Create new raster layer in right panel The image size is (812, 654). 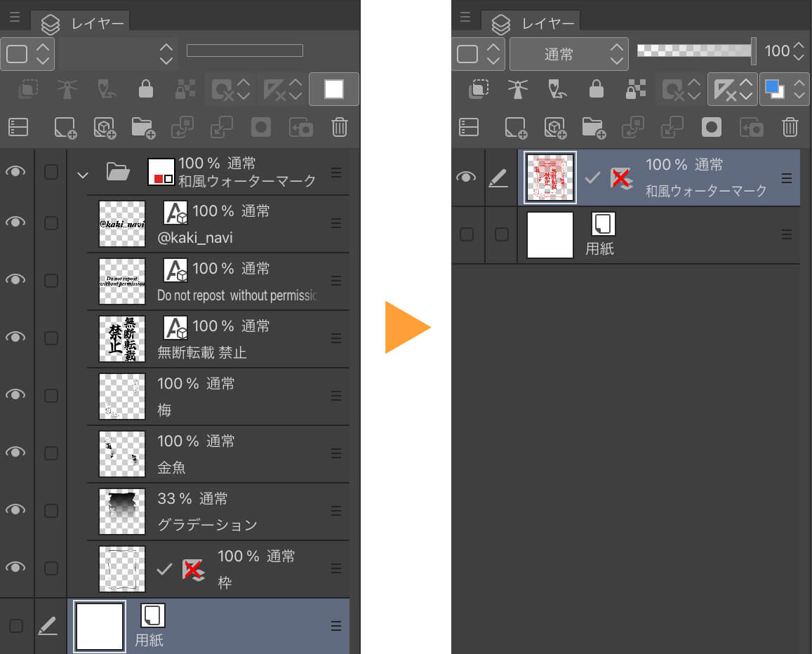(x=515, y=127)
